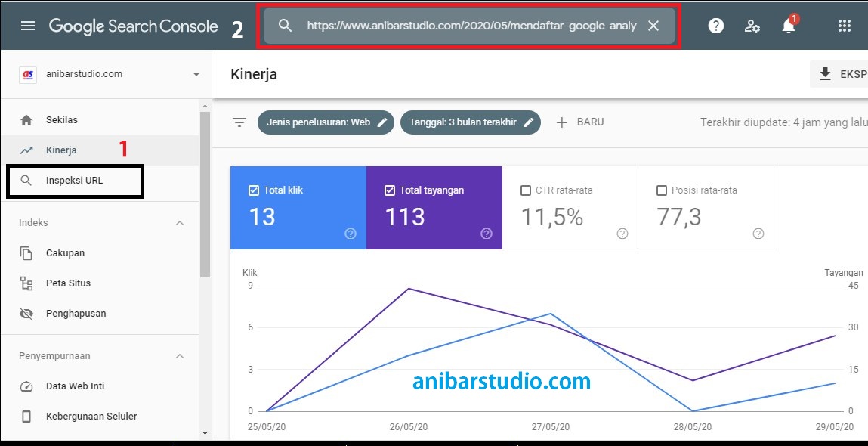Expand the anibarstudio.com property dropdown

(x=196, y=74)
